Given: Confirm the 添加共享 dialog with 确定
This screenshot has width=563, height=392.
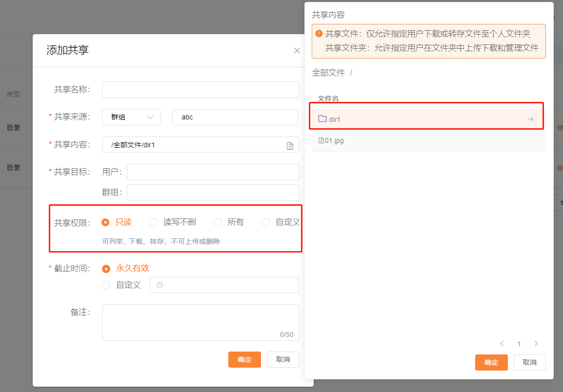Looking at the screenshot, I should (x=244, y=359).
